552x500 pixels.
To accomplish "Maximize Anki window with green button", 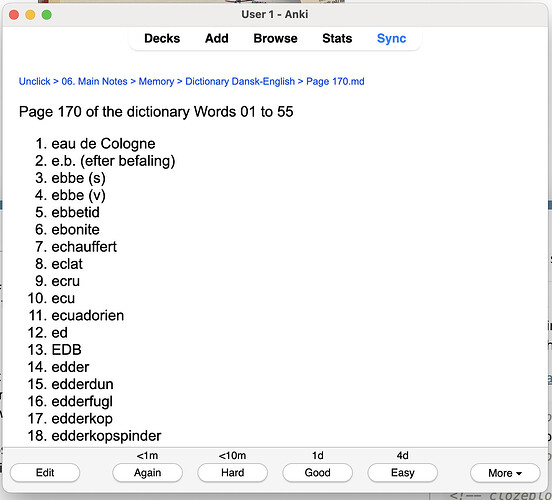I will tap(46, 15).
